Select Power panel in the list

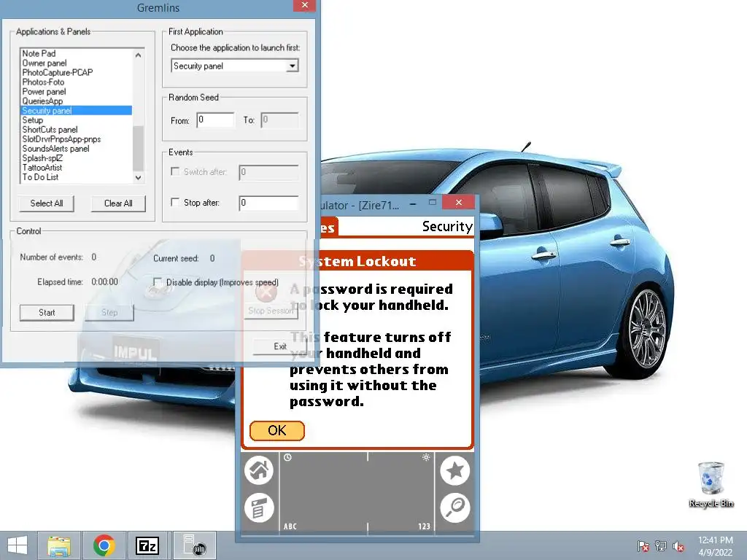[76, 91]
